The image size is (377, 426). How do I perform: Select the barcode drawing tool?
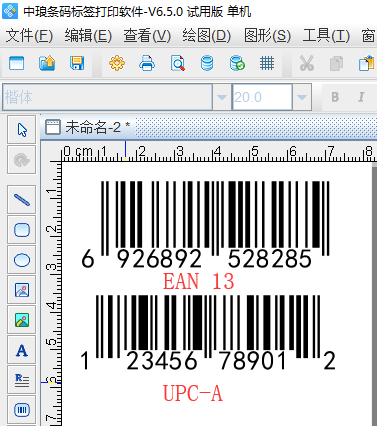22,410
